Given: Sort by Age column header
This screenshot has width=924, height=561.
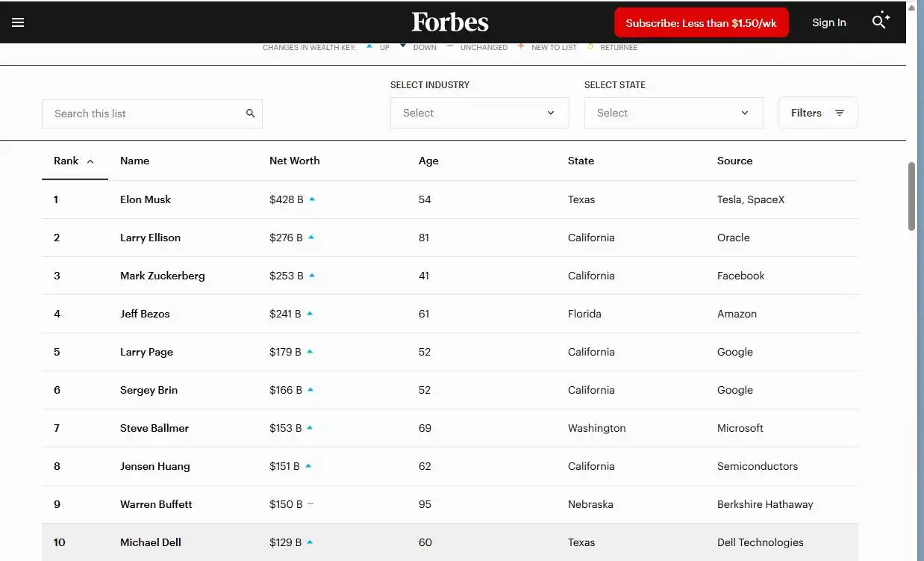Looking at the screenshot, I should tap(428, 161).
